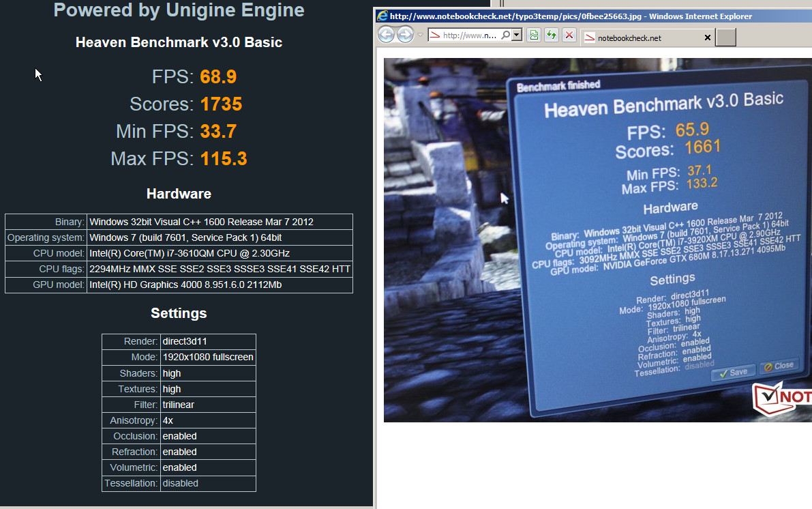The height and width of the screenshot is (509, 812).
Task: Click the Settings section heading on left page
Action: point(179,313)
